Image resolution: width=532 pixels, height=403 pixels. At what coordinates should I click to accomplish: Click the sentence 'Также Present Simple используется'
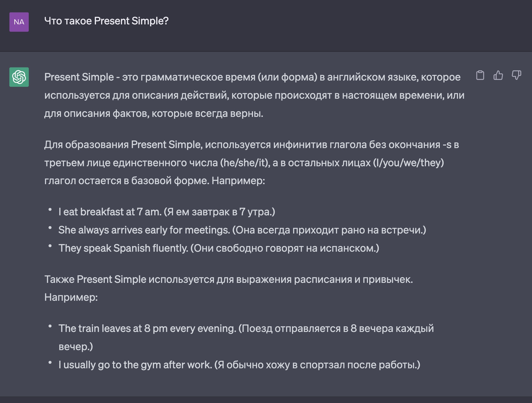[229, 279]
